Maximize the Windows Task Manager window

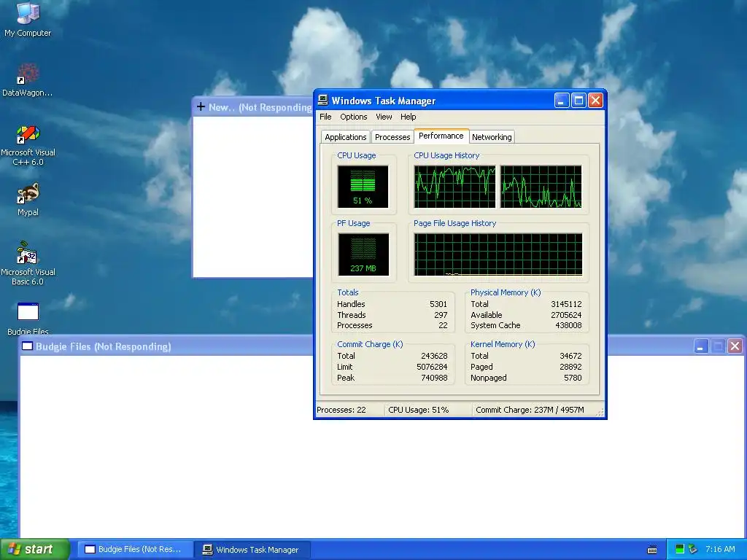tap(578, 101)
